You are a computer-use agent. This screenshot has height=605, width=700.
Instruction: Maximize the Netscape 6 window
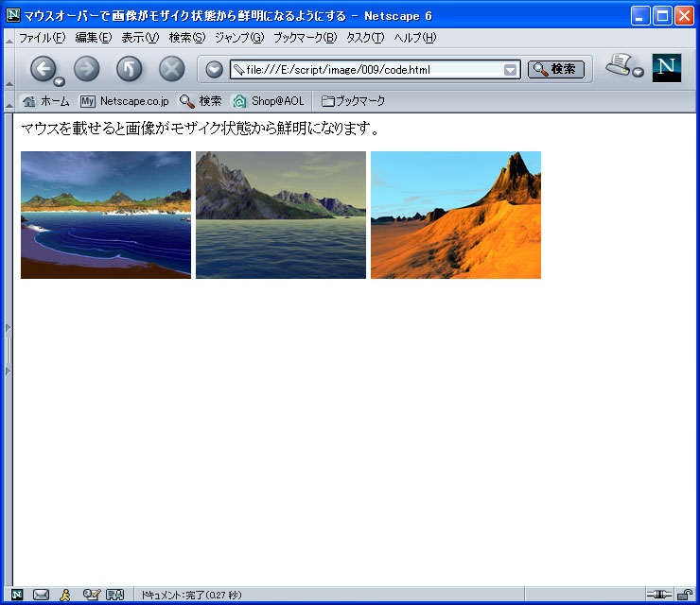coord(662,16)
